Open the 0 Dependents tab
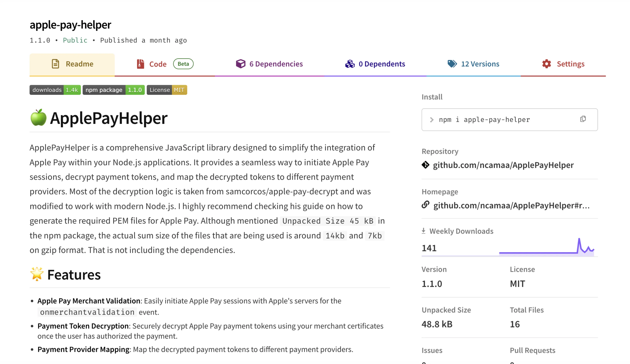Screen dimensions: 630x364 tap(382, 64)
